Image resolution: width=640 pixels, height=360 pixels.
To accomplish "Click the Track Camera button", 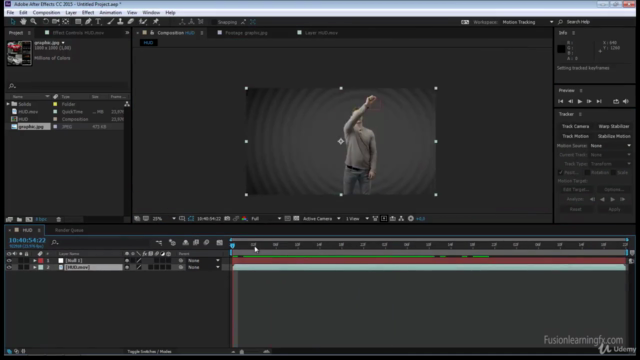I will (575, 127).
